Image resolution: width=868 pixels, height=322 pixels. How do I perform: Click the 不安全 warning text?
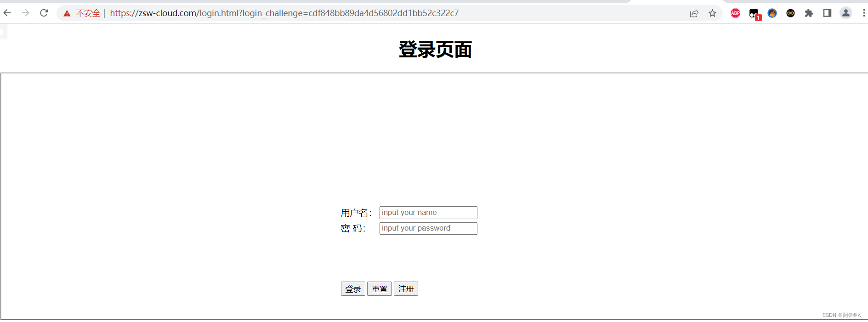tap(88, 13)
